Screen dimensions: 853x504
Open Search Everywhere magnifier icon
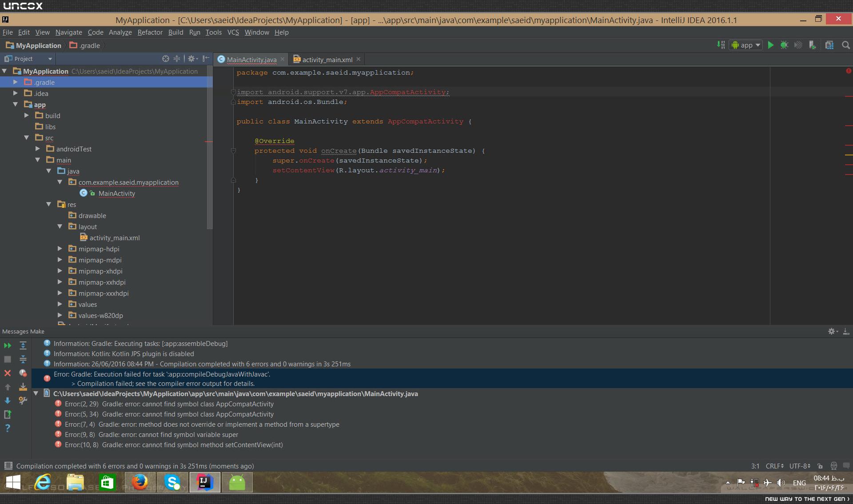tap(846, 45)
